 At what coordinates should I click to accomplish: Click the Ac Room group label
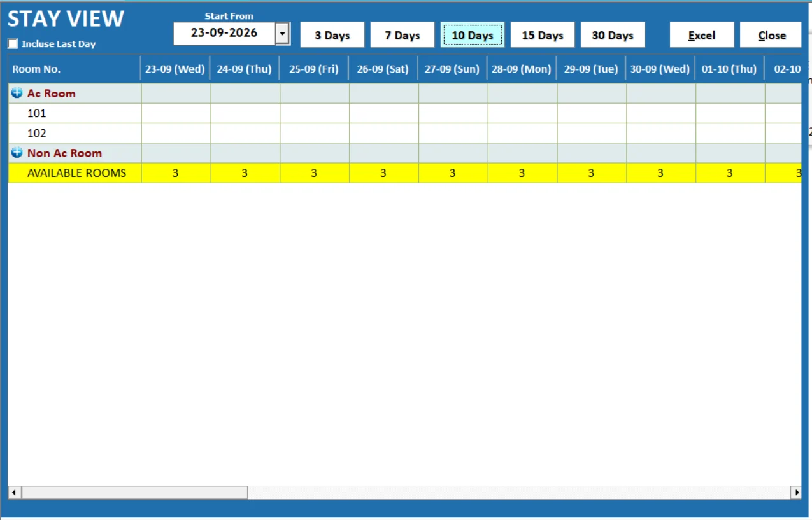click(52, 94)
